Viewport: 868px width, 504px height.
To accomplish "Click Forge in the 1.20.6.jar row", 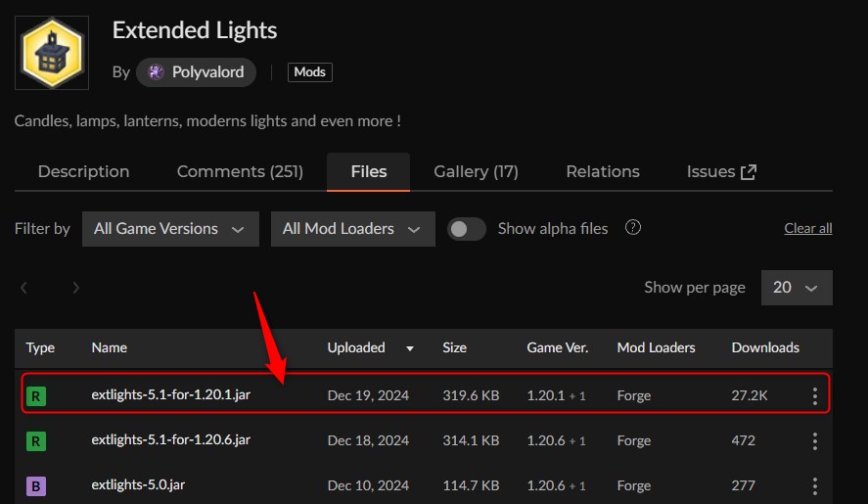I will click(x=634, y=440).
